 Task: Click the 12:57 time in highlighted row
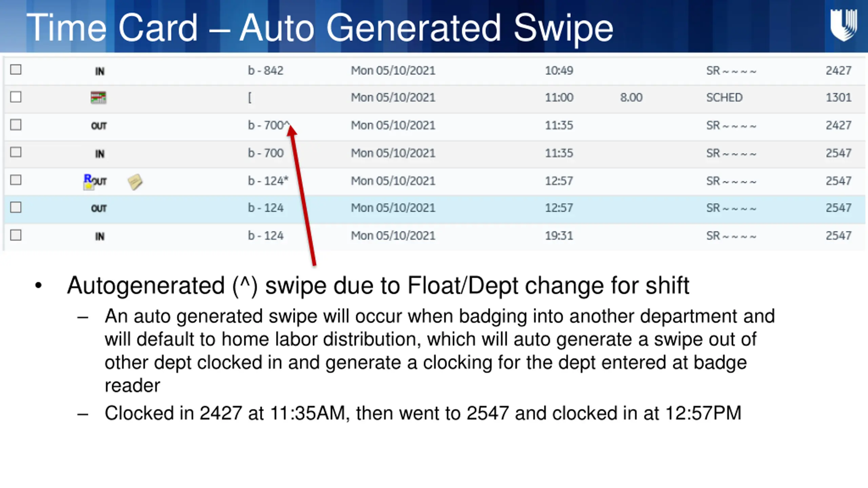(x=559, y=208)
